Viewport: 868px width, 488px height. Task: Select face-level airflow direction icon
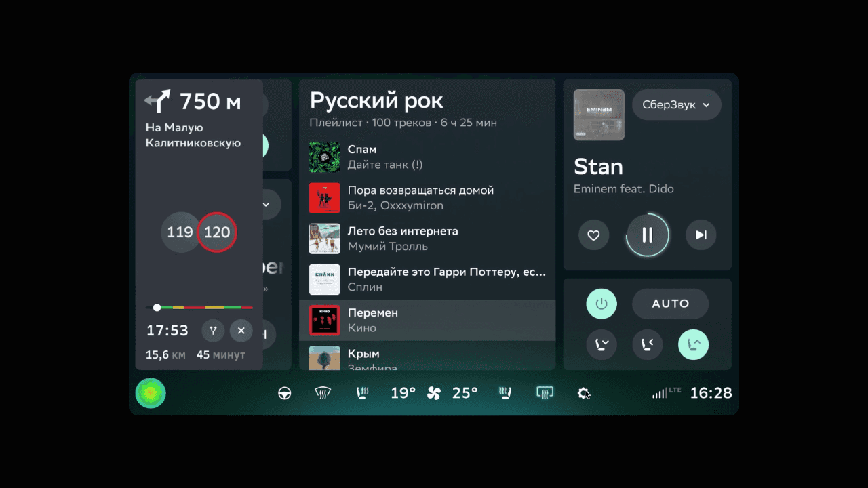[x=648, y=344]
